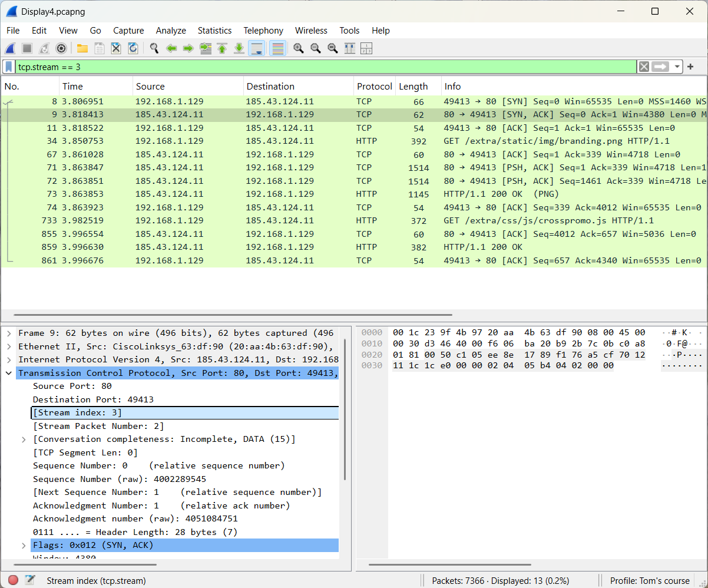The width and height of the screenshot is (708, 588).
Task: Sort packets by Time column header
Action: pyautogui.click(x=95, y=86)
